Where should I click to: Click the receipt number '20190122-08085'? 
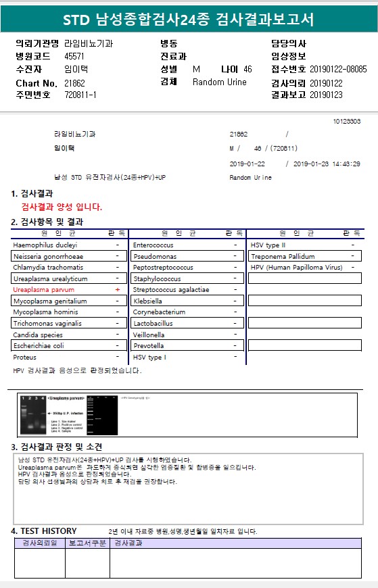[338, 69]
